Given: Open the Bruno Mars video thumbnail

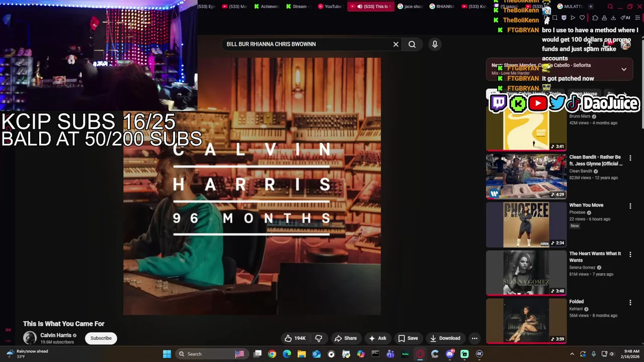Looking at the screenshot, I should click(526, 128).
